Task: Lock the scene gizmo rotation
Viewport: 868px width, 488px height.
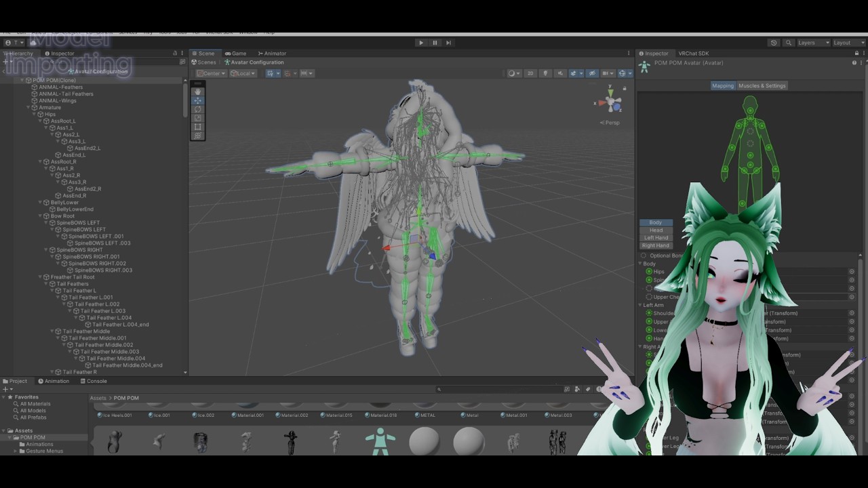Action: (x=625, y=88)
